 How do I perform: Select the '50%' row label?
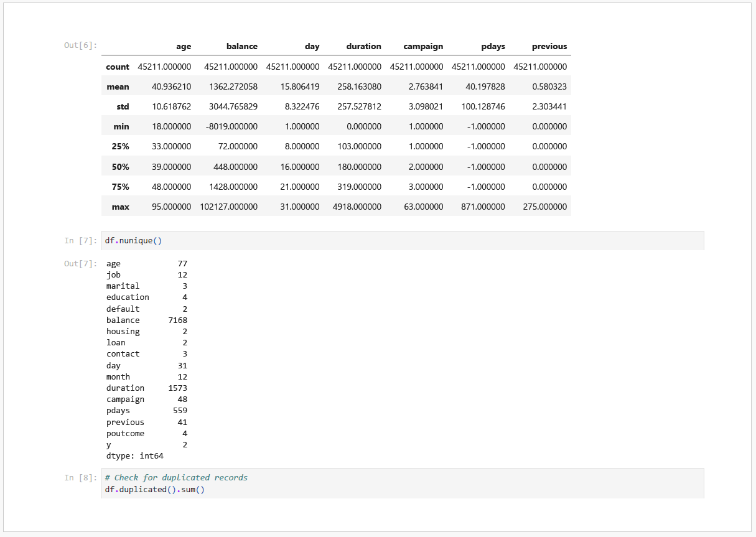click(120, 167)
